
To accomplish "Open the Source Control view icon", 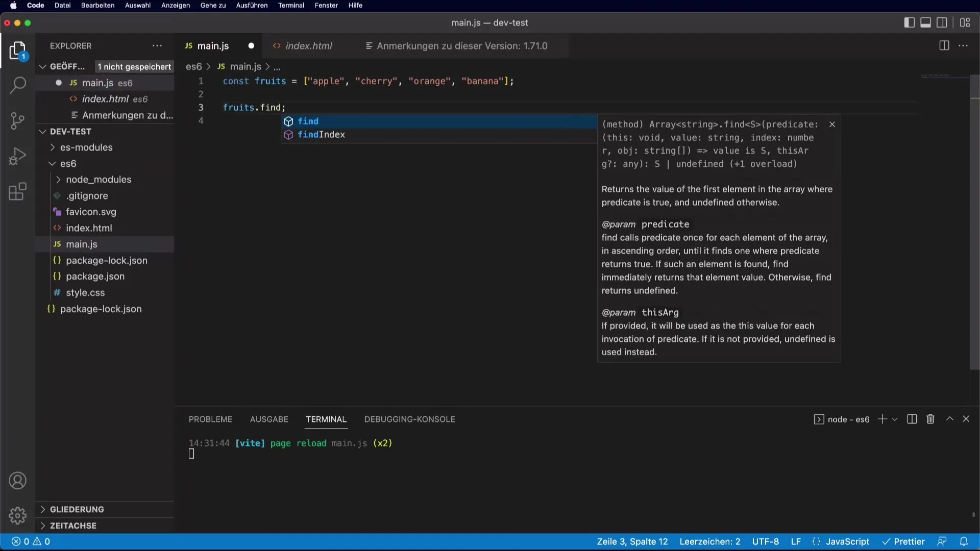I will pos(18,121).
